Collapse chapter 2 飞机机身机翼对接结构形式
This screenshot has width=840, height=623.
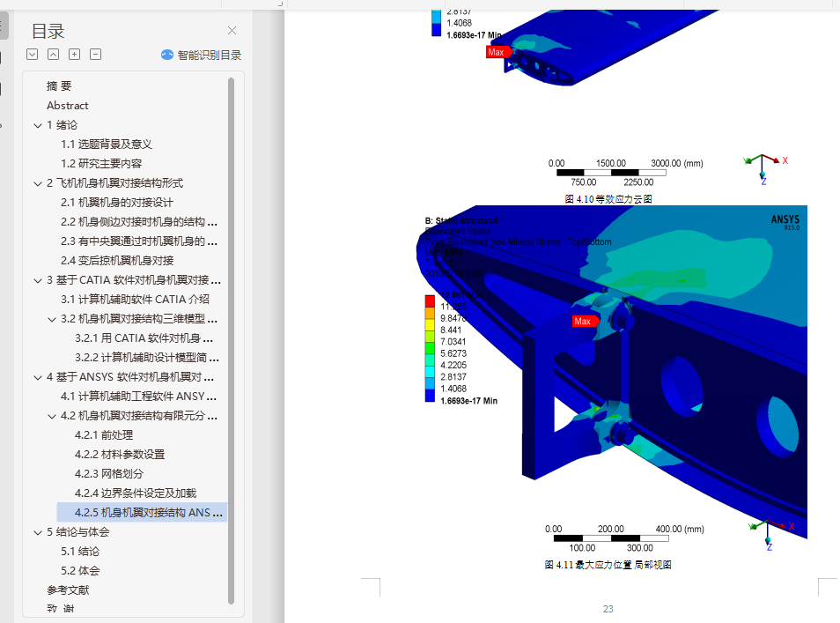(x=38, y=183)
